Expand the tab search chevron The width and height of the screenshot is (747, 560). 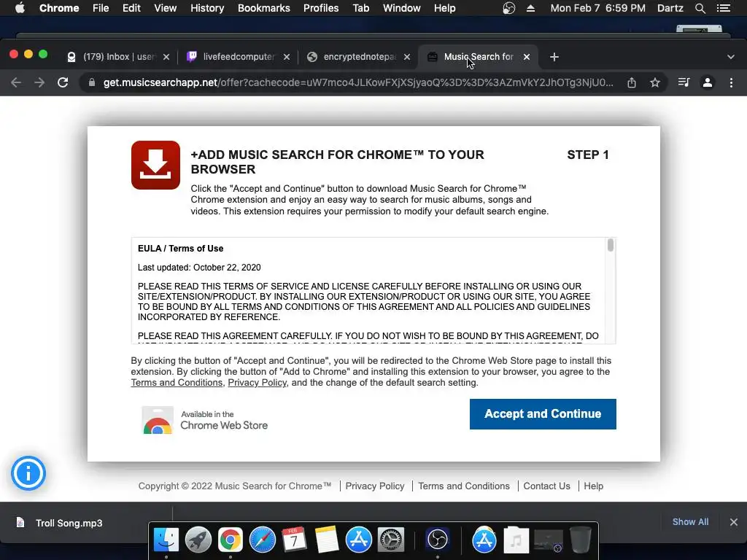pyautogui.click(x=731, y=57)
